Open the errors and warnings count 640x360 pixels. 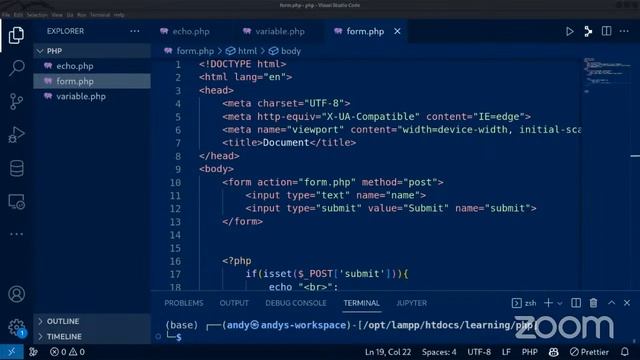pyautogui.click(x=67, y=352)
